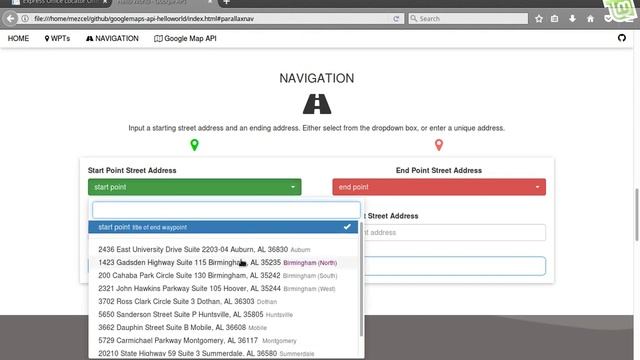This screenshot has height=360, width=640.
Task: Click the dropdown list scrollbar
Action: [361, 278]
